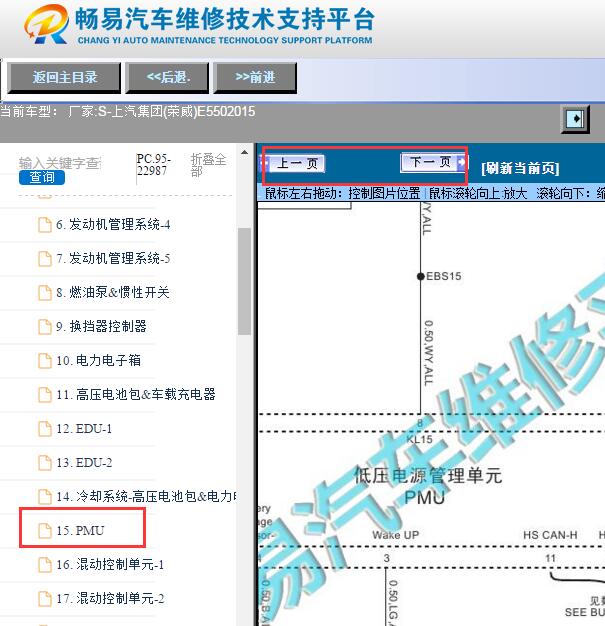Image resolution: width=605 pixels, height=626 pixels.
Task: Click the tree list scrollbar thumb
Action: [x=244, y=281]
